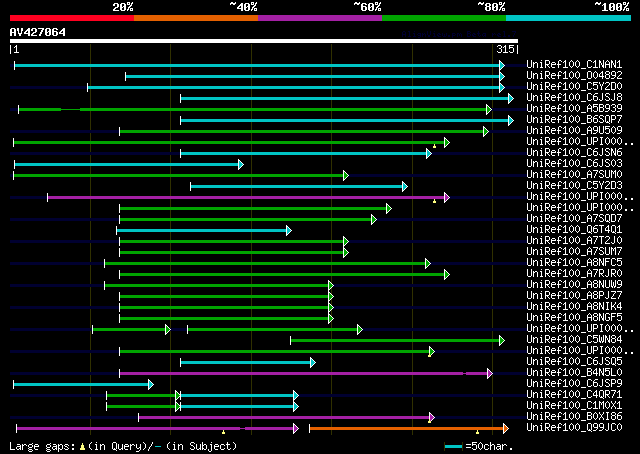Click the cyan alignment bar for Q6T4Q1

tap(204, 231)
